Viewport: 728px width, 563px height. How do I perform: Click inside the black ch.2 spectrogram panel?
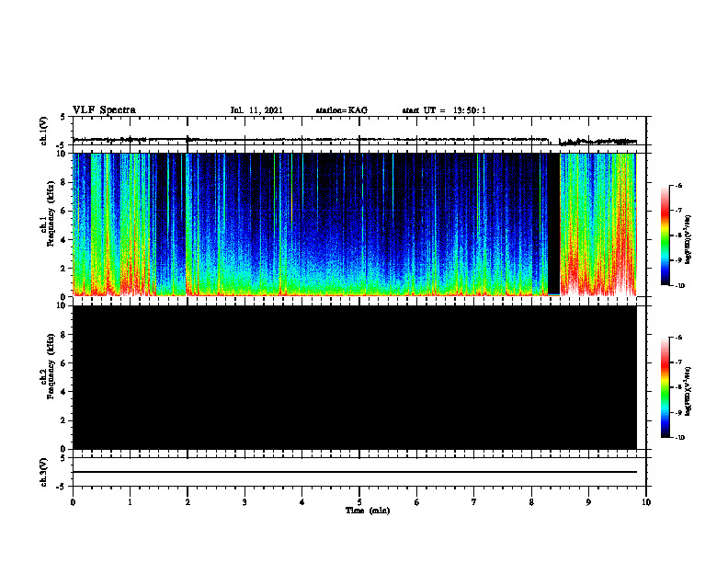355,377
